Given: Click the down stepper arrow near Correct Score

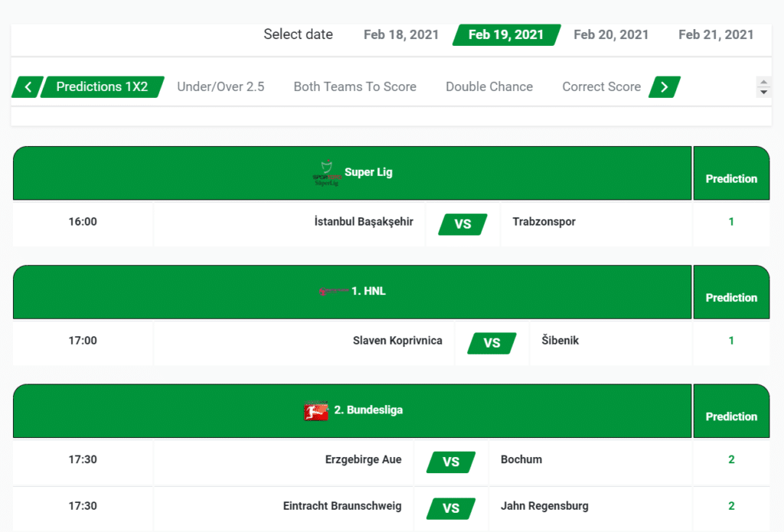Looking at the screenshot, I should coord(763,93).
